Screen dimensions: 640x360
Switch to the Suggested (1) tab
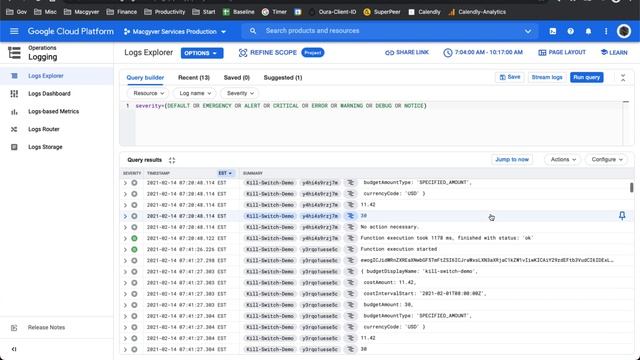tap(283, 78)
